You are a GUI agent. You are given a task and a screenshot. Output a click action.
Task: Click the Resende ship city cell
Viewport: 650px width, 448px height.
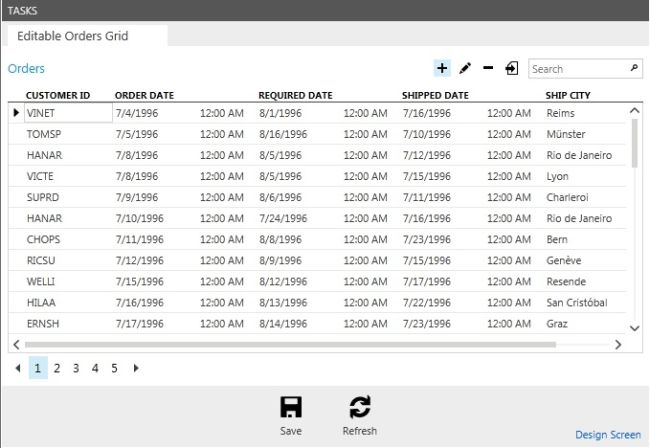pos(566,281)
